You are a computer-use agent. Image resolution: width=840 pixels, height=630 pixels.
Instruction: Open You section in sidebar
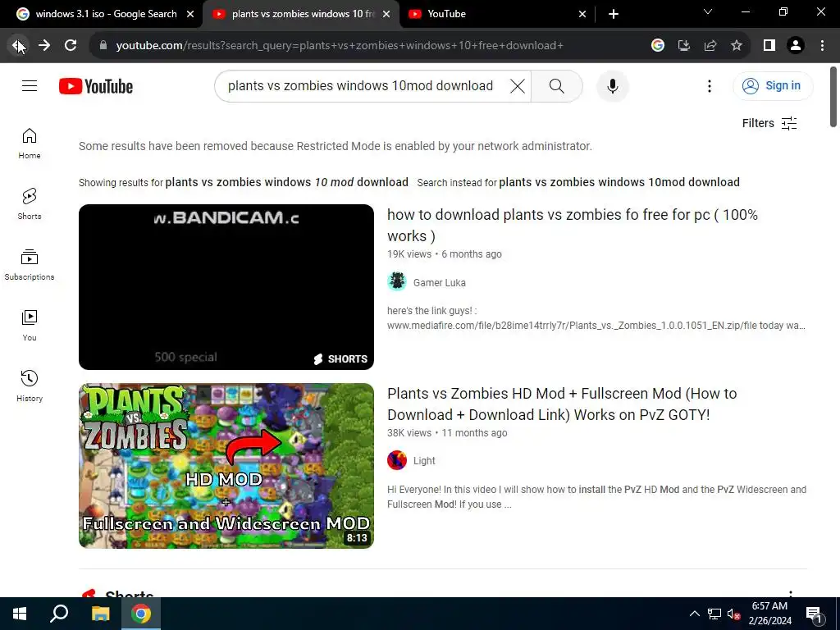[30, 326]
